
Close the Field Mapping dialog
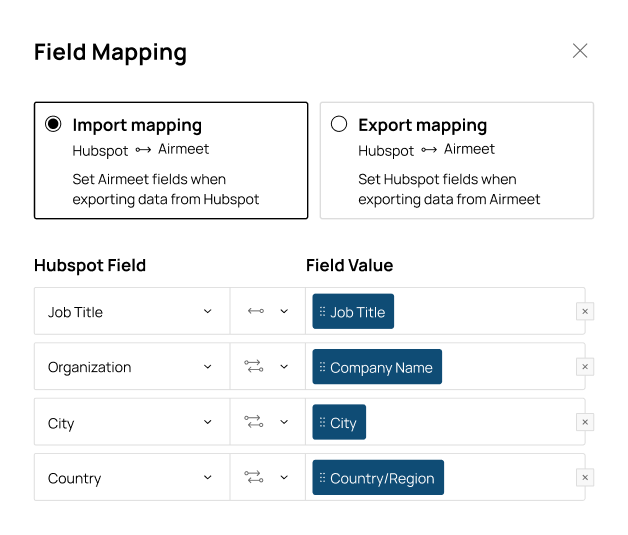coord(580,51)
